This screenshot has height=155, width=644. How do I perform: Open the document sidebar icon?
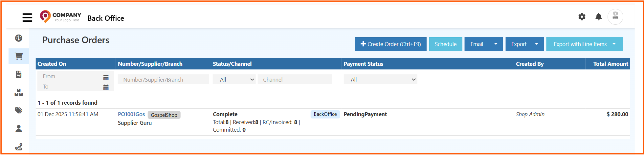[19, 74]
